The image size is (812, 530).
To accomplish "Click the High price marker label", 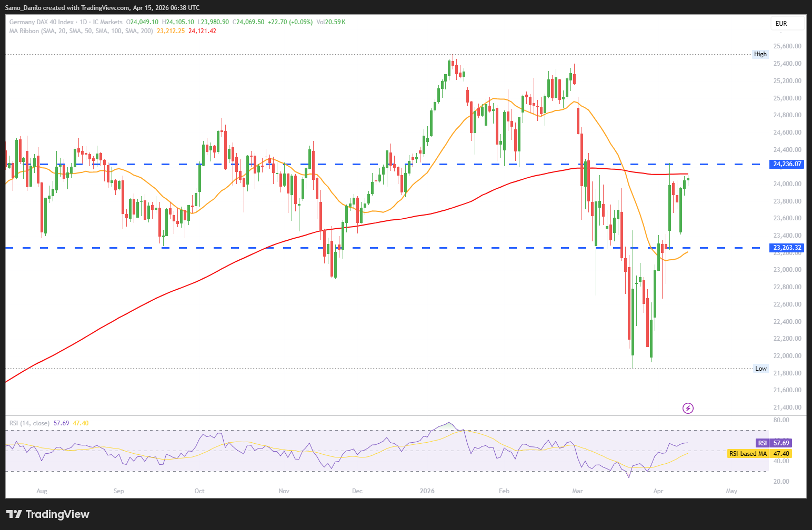I will click(x=760, y=54).
